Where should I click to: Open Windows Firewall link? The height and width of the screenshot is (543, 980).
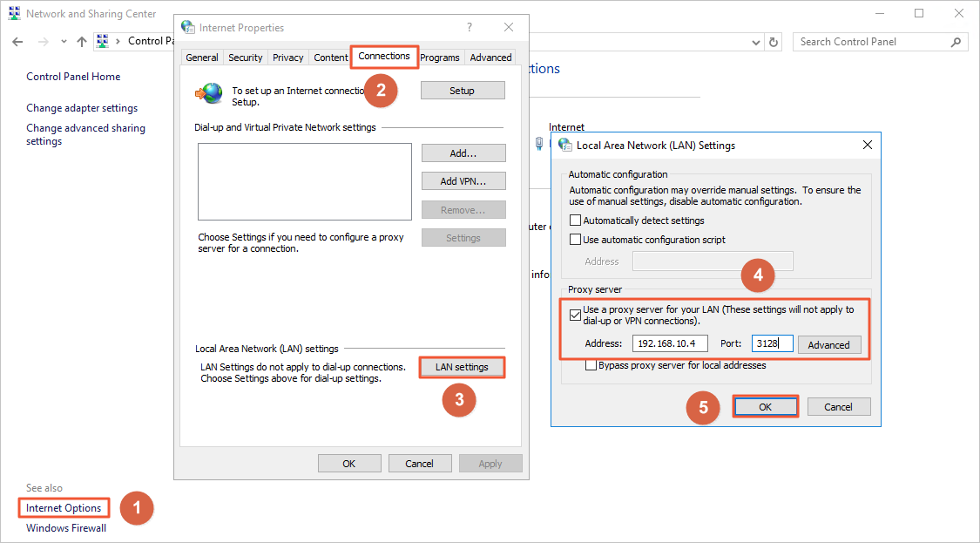[x=66, y=528]
